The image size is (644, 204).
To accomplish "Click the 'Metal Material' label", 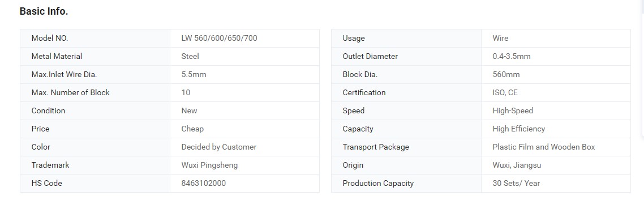I will coord(57,56).
